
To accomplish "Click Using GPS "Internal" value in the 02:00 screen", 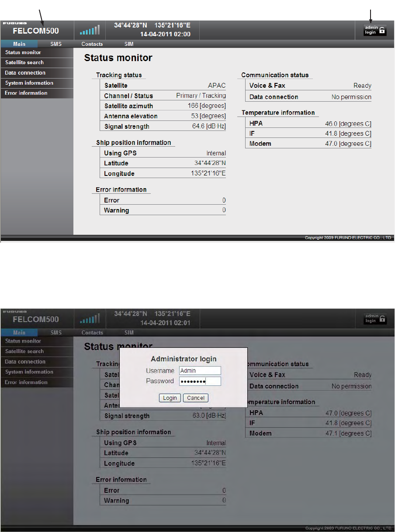I will pyautogui.click(x=216, y=153).
